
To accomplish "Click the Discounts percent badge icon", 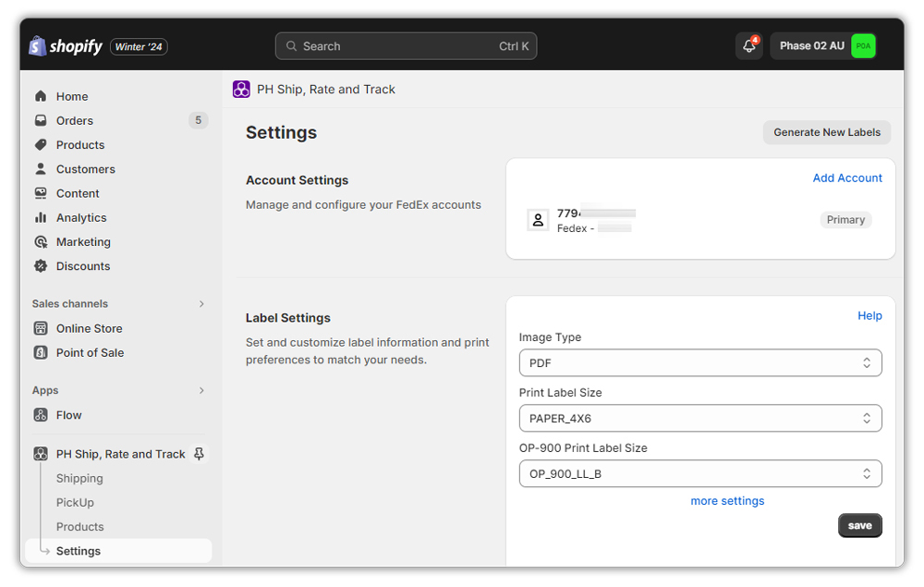I will click(41, 266).
